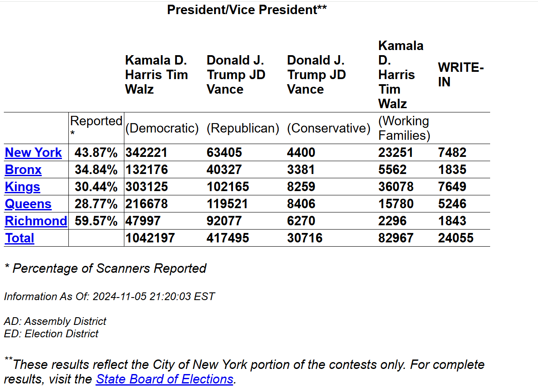This screenshot has width=538, height=392.
Task: Click the President/Vice President heading
Action: tap(247, 9)
